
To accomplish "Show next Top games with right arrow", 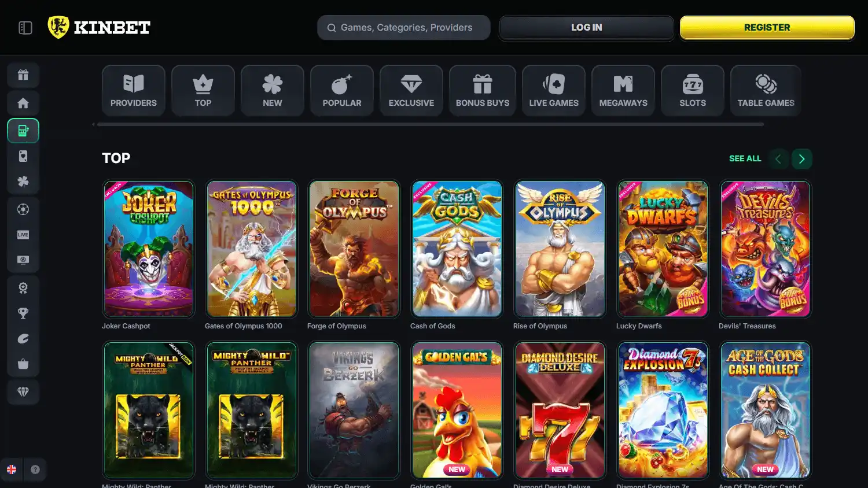I will pyautogui.click(x=802, y=159).
